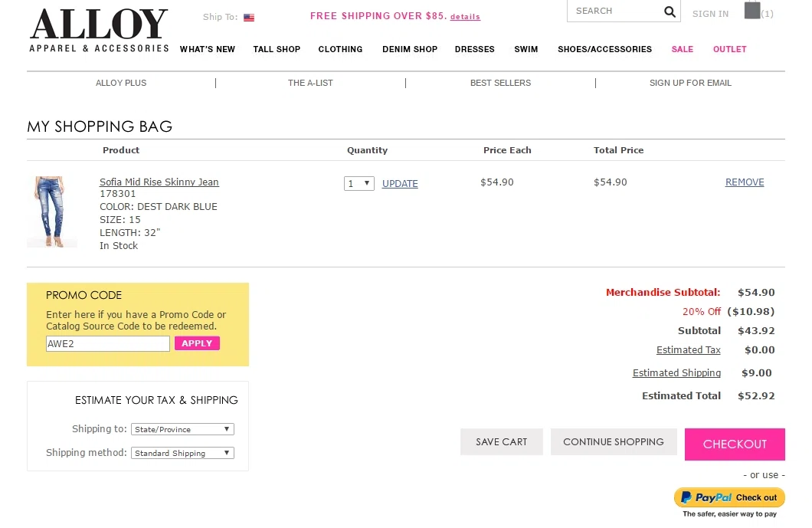Click SAVE CART button
Image resolution: width=812 pixels, height=528 pixels.
point(501,442)
